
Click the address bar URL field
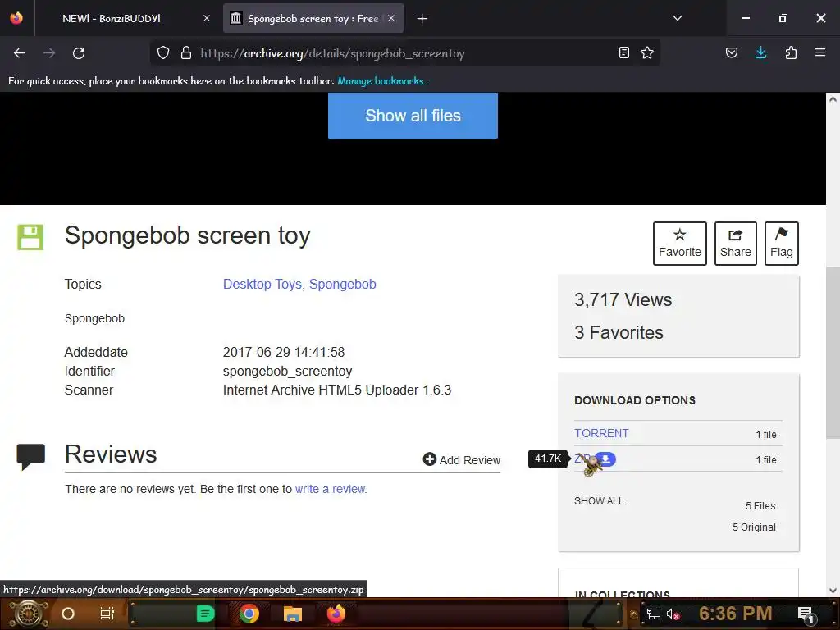pos(405,53)
